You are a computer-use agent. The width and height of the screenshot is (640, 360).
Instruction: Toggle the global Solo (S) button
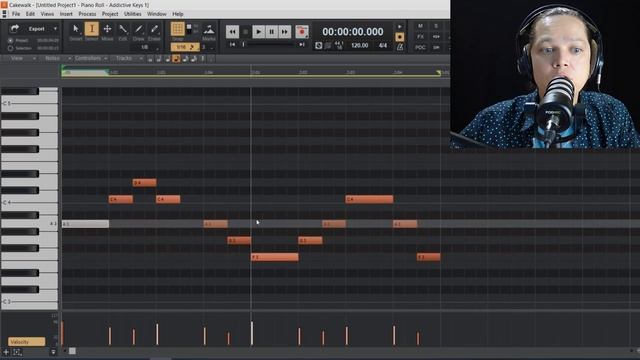pyautogui.click(x=436, y=26)
